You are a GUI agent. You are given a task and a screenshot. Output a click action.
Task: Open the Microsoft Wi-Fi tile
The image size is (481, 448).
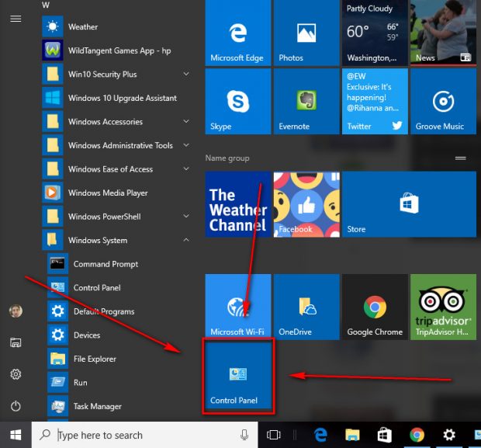(x=238, y=307)
